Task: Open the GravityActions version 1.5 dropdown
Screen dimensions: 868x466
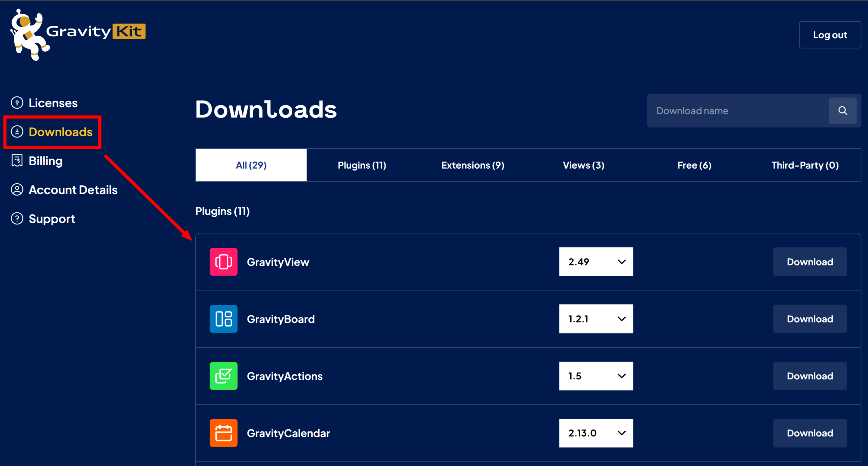Action: point(596,376)
